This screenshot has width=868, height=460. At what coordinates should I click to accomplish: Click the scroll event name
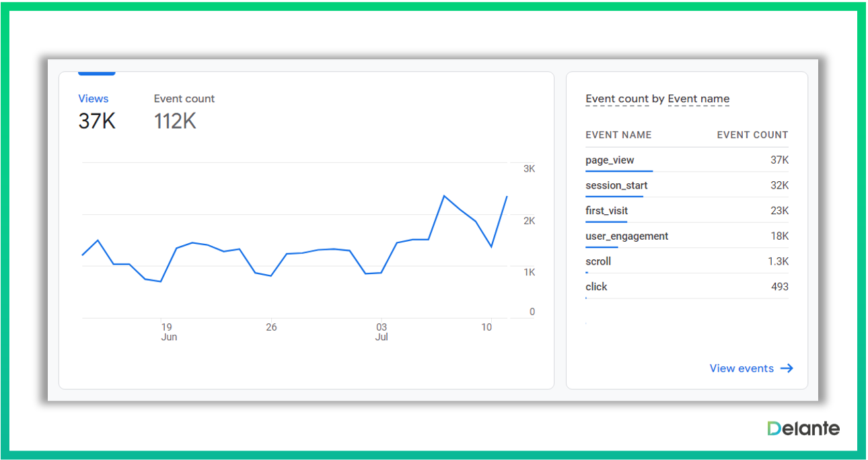(598, 261)
